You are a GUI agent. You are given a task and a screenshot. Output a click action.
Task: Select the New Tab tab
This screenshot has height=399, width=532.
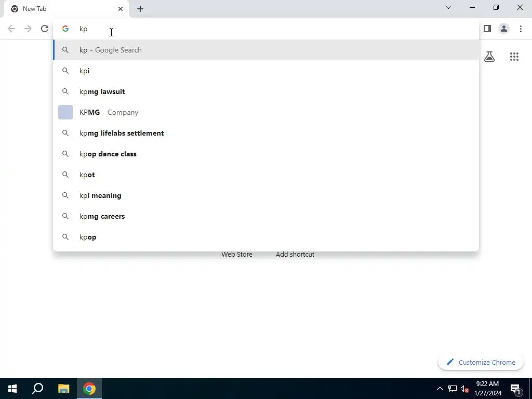click(x=66, y=9)
